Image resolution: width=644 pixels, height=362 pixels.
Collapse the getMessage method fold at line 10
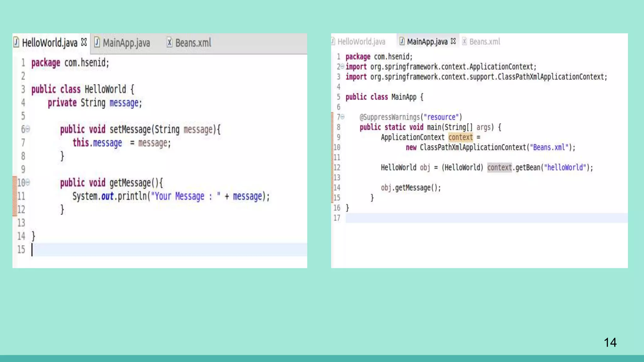click(28, 182)
